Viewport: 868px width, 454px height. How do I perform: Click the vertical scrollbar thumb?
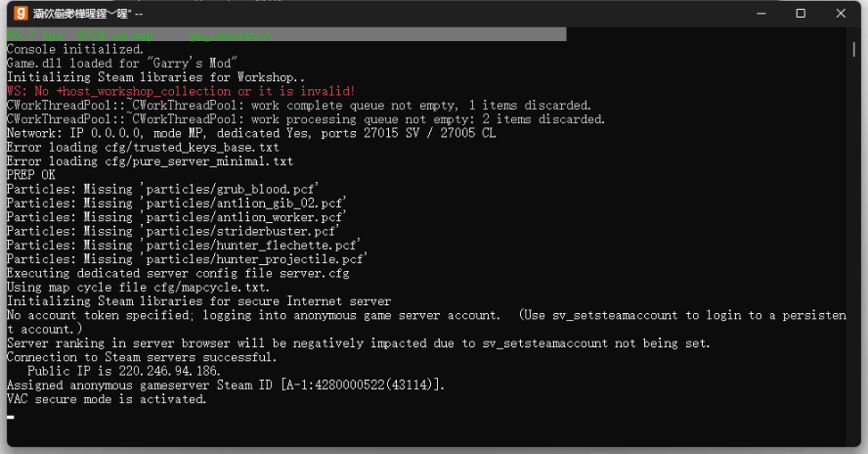[853, 49]
